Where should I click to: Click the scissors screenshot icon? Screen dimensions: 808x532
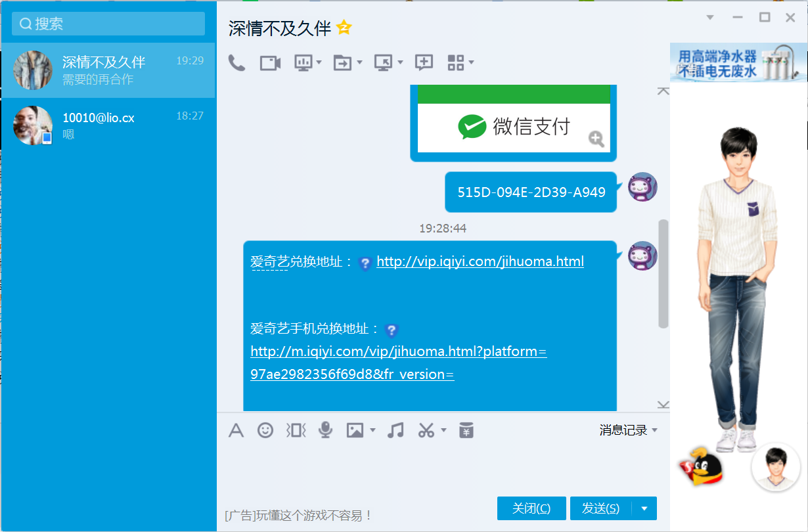[426, 430]
